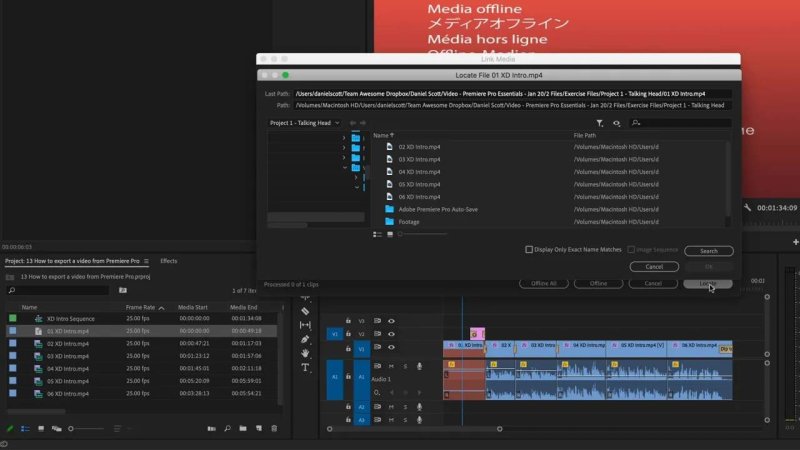Screen dimensions: 800x450
Task: Select the Razor tool
Action: coord(305,311)
